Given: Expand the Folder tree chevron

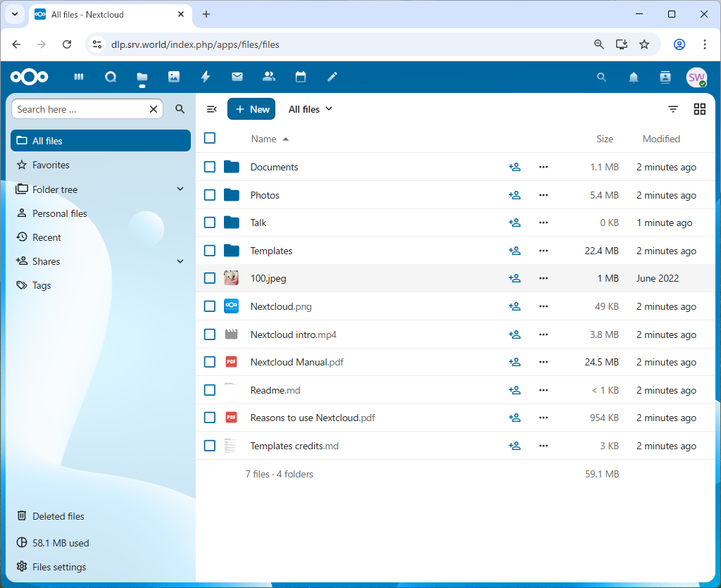Looking at the screenshot, I should (180, 189).
